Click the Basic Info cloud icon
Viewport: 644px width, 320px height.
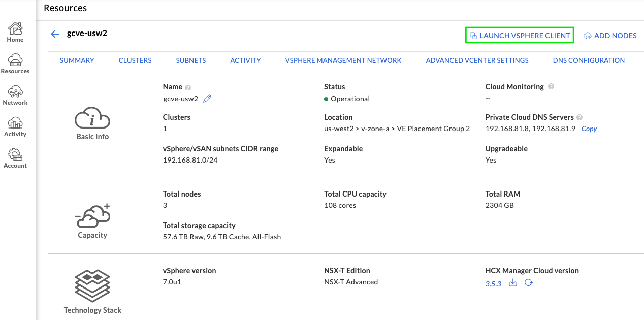pyautogui.click(x=92, y=119)
